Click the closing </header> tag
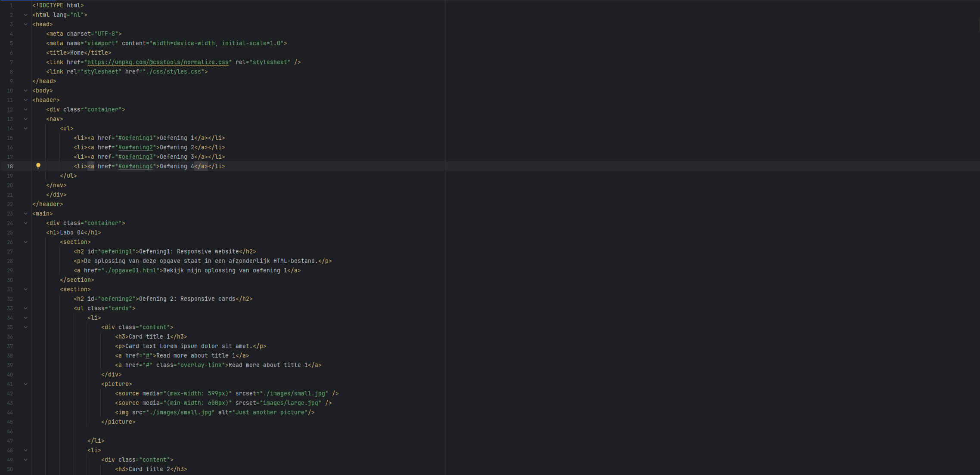The height and width of the screenshot is (475, 980). pyautogui.click(x=48, y=204)
